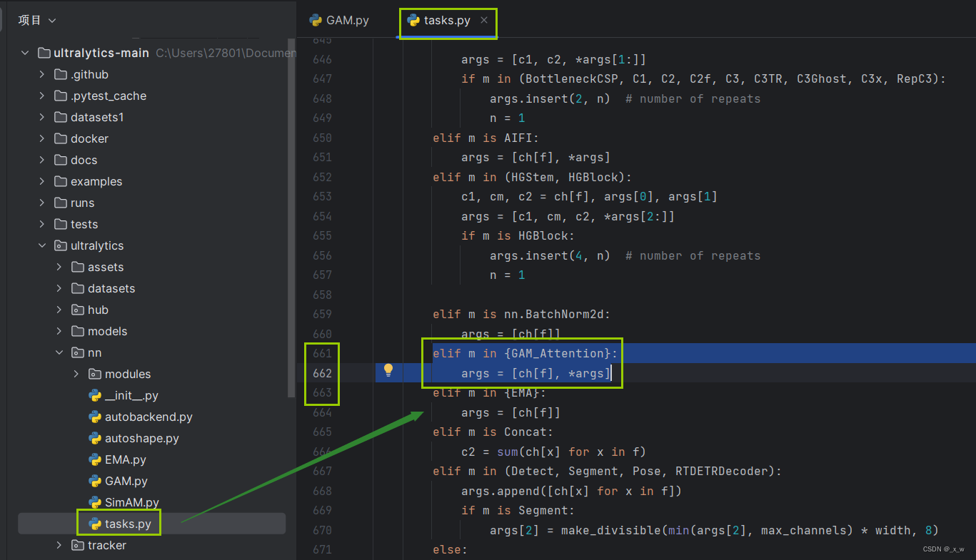Expand the tests folder
Screen dimensions: 976x560
42,224
